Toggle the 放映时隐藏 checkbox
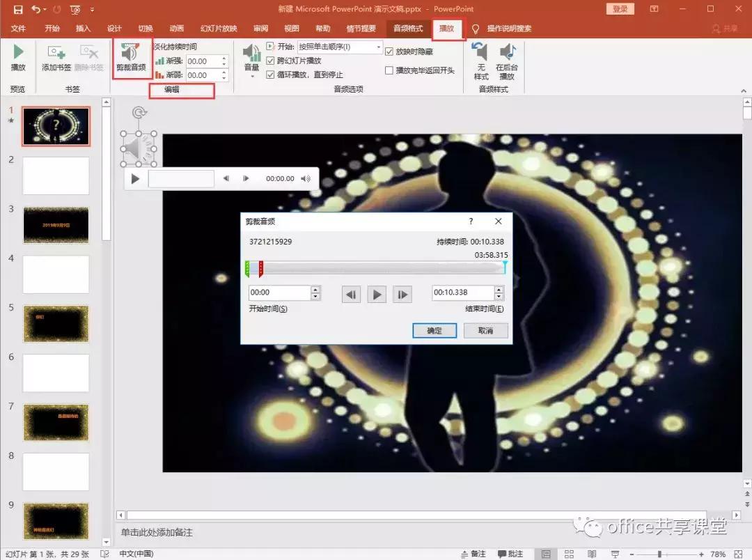This screenshot has width=752, height=560. [389, 52]
